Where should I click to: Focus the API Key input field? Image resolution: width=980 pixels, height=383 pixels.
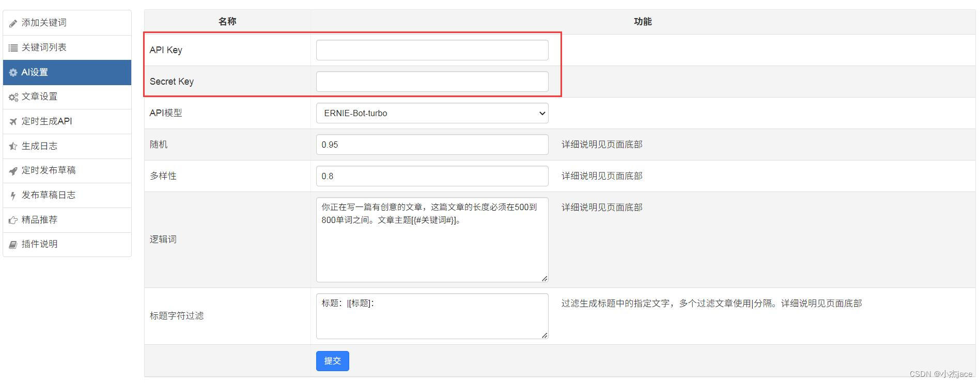coord(432,50)
